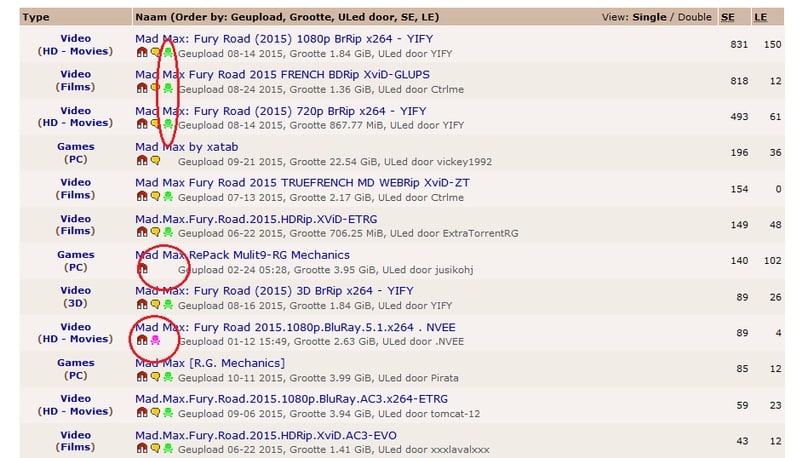Click comment icon for 720p BrRip YIFY torrent
Viewport: 808px width, 458px height.
[155, 124]
